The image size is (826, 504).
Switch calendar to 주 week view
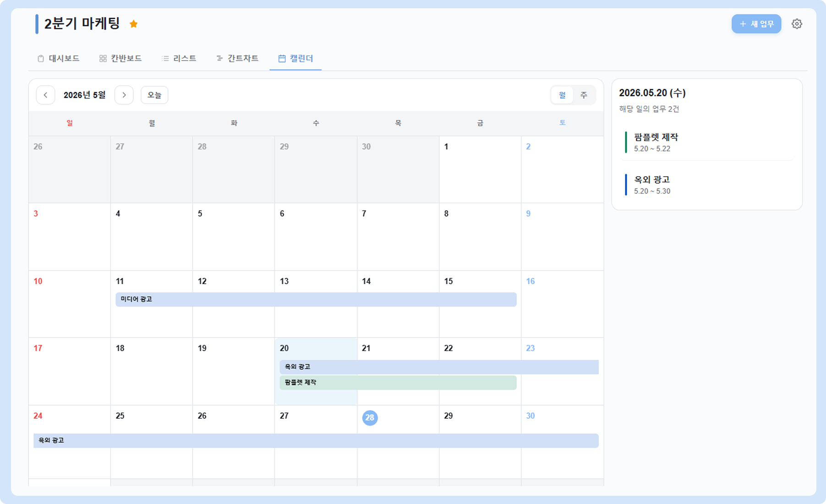tap(584, 95)
